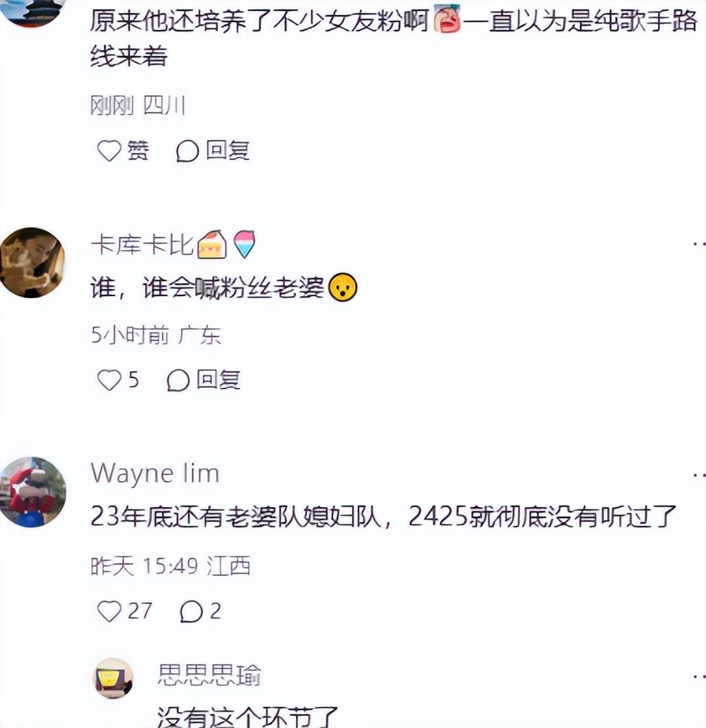
Task: Tap reply bubble icon on 四川 comment
Action: pos(188,151)
